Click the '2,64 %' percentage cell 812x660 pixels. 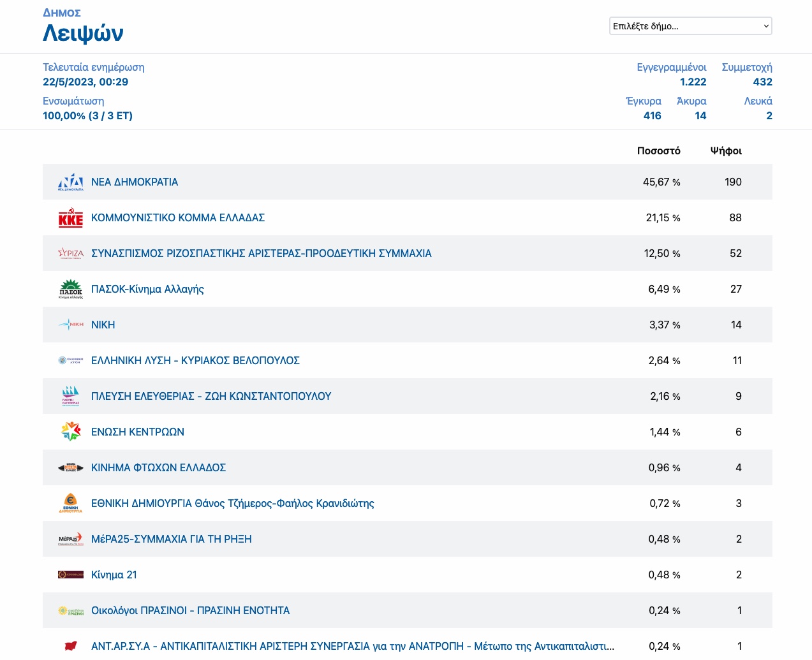click(x=665, y=360)
